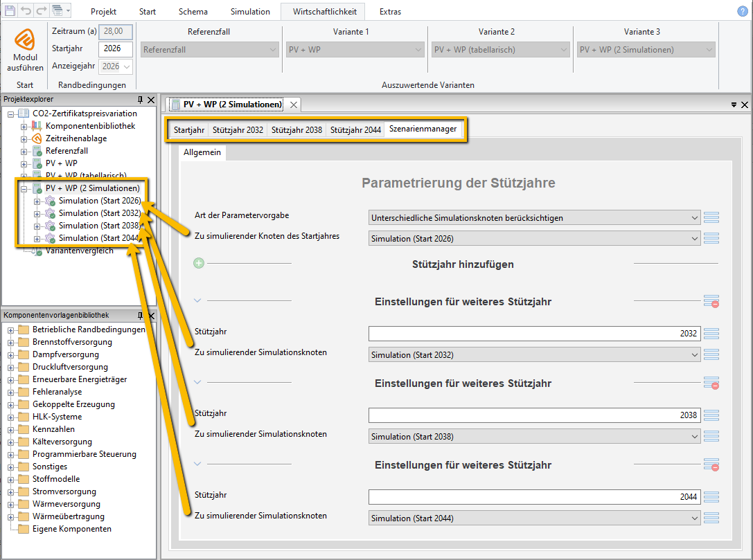
Task: Open the Simulation ribbon tab
Action: (x=250, y=12)
